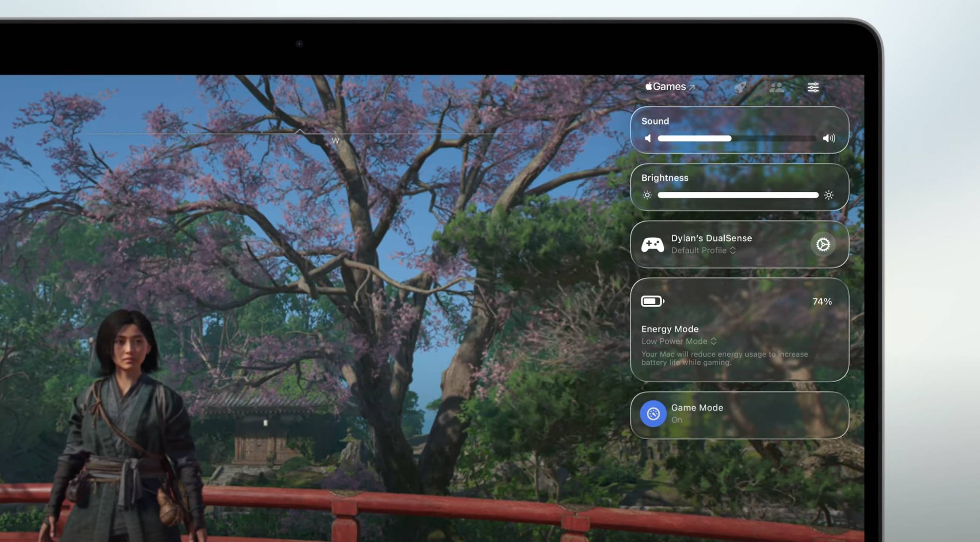Image resolution: width=980 pixels, height=542 pixels.
Task: Click the game controller icon
Action: 652,244
